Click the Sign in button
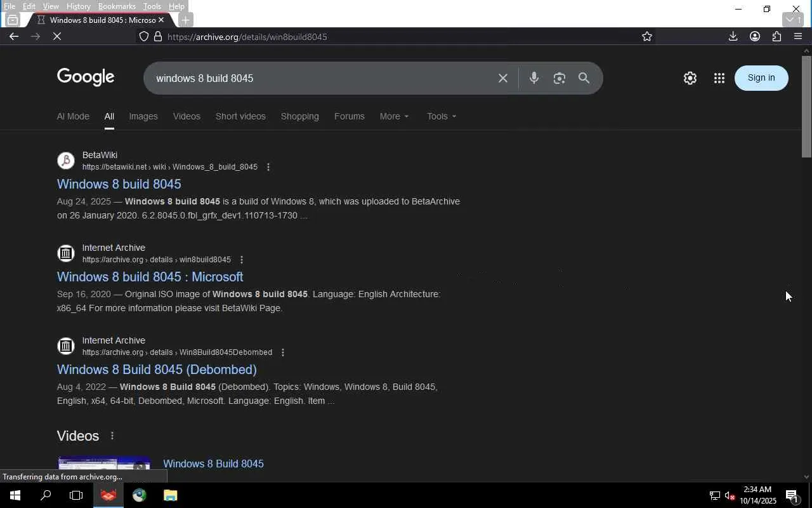 tap(761, 78)
